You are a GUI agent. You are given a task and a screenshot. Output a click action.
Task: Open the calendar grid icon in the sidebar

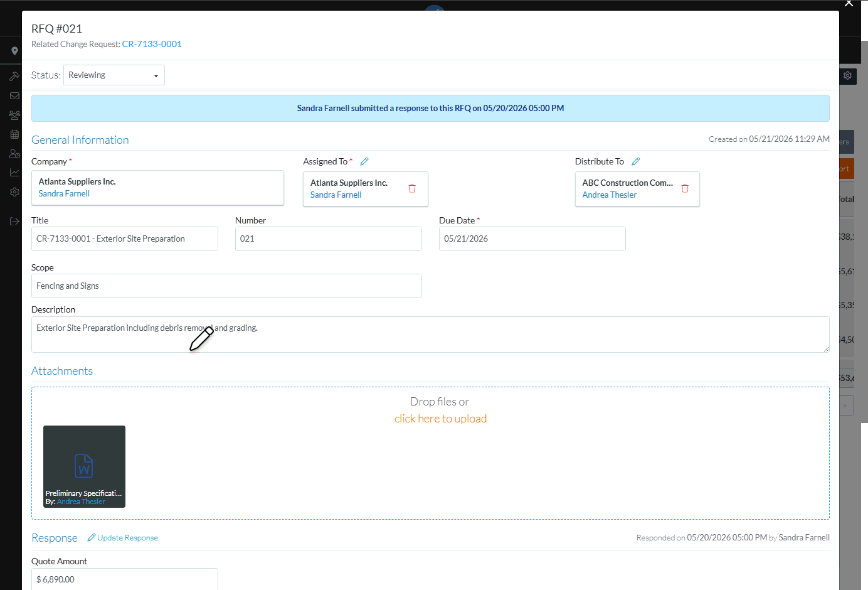(x=14, y=134)
